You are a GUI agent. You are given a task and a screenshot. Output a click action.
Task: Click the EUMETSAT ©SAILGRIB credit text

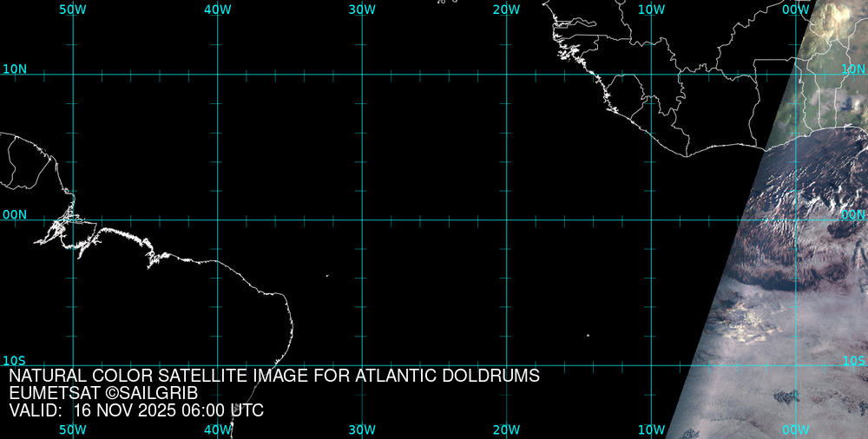103,393
